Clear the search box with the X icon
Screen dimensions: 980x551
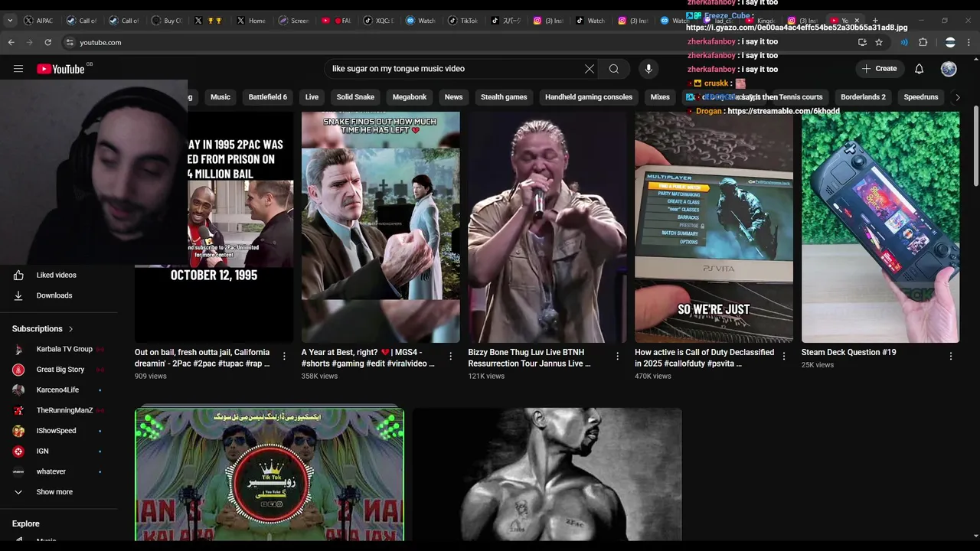click(590, 69)
